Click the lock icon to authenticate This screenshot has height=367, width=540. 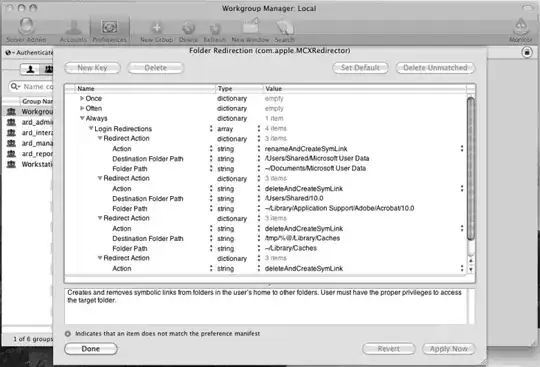[527, 52]
